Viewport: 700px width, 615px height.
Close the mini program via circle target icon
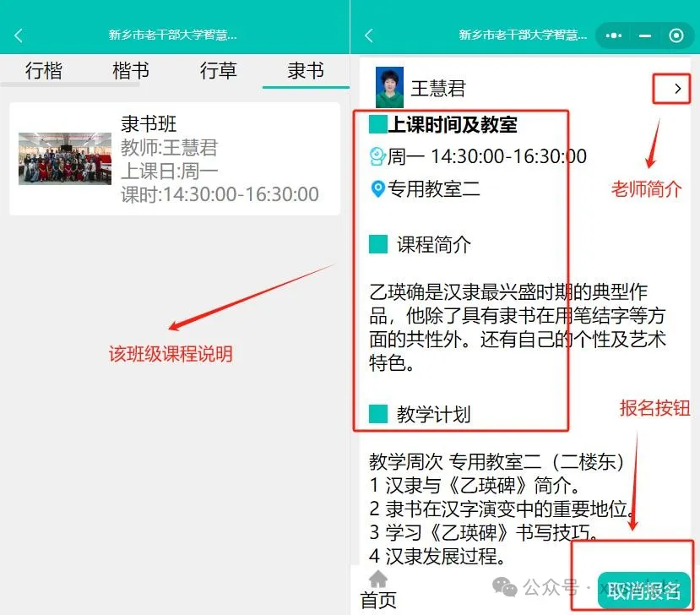click(x=676, y=35)
